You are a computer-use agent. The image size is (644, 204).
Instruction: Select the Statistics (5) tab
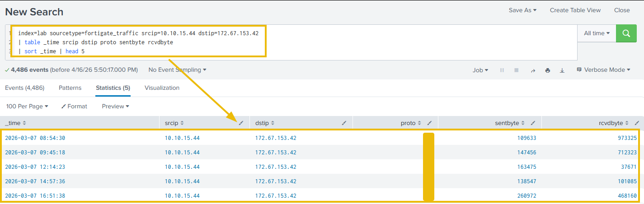113,88
